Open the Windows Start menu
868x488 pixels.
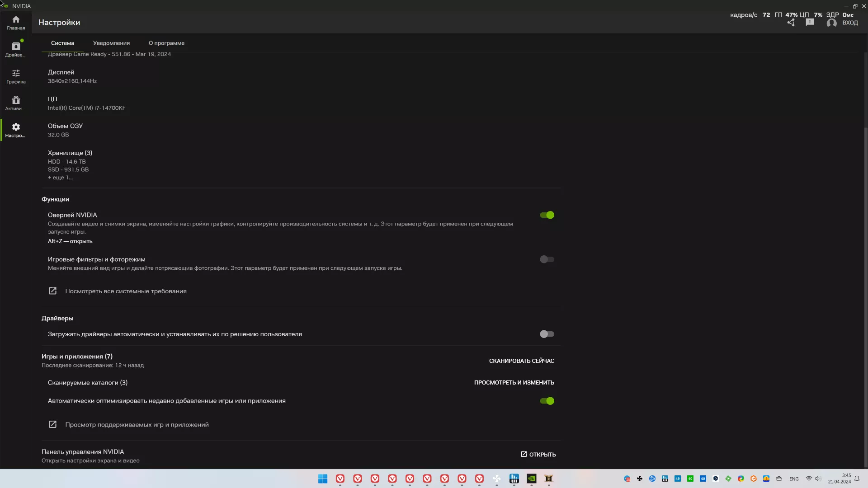[x=323, y=479]
